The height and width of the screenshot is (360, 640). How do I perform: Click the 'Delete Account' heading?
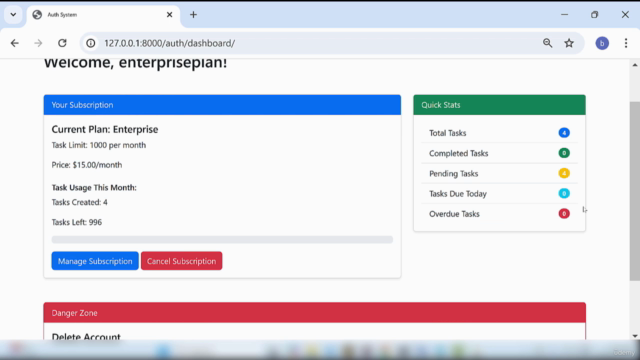pyautogui.click(x=86, y=336)
